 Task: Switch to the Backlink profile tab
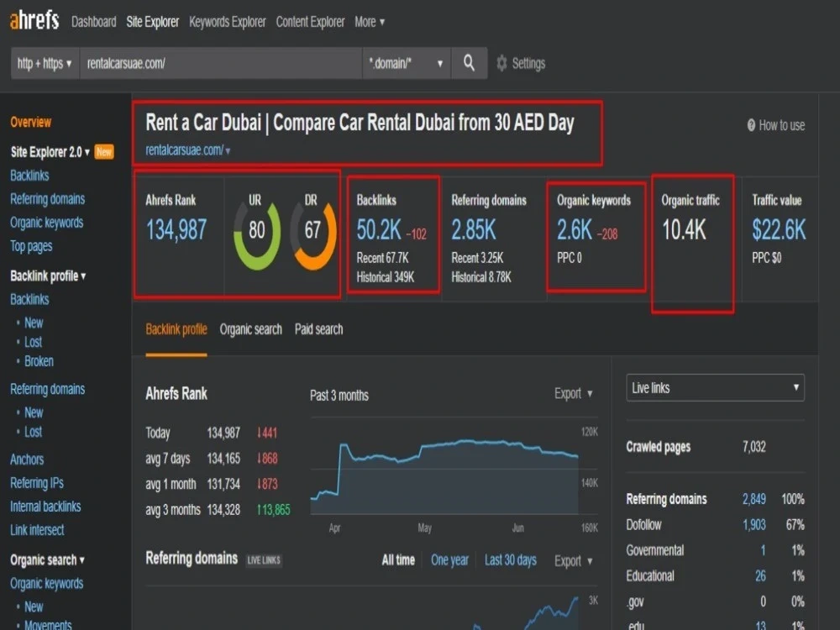(x=176, y=329)
